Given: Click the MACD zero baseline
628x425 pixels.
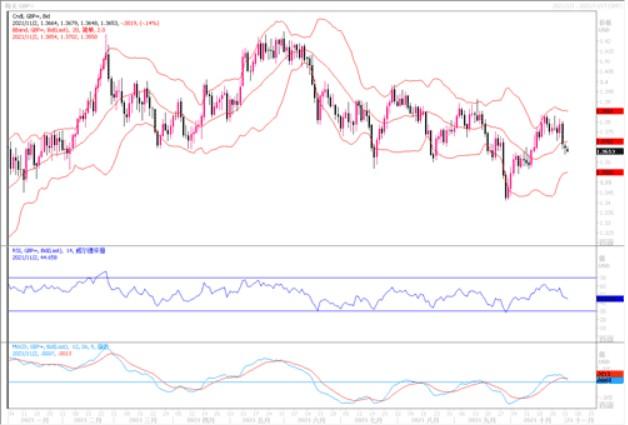Looking at the screenshot, I should 300,382.
